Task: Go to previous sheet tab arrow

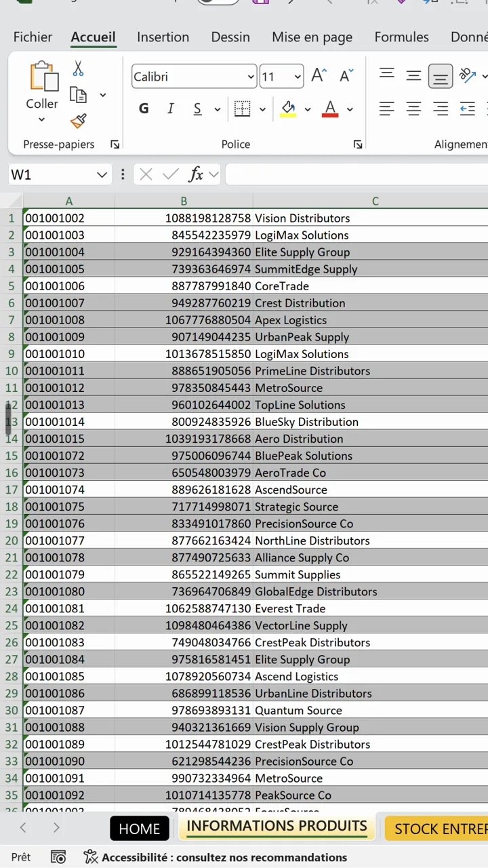Action: pos(23,827)
